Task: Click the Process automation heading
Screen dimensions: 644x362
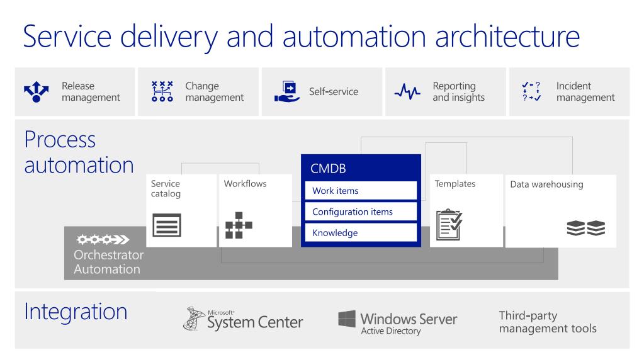Action: tap(79, 152)
